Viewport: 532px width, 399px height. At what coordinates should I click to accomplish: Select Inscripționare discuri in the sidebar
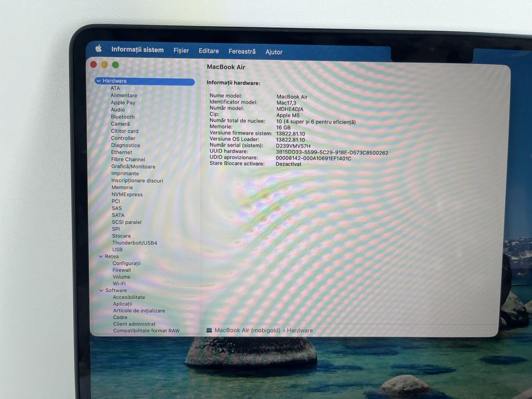[137, 181]
